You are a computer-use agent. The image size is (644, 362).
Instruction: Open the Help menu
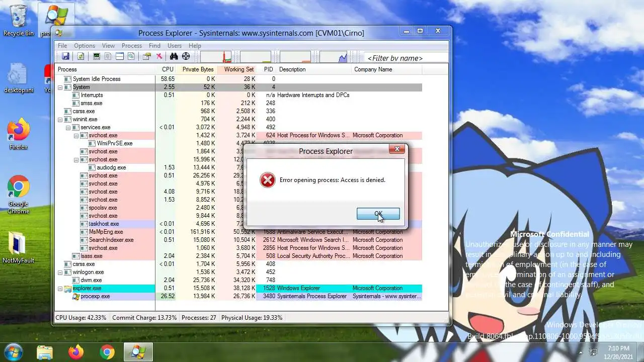[195, 45]
